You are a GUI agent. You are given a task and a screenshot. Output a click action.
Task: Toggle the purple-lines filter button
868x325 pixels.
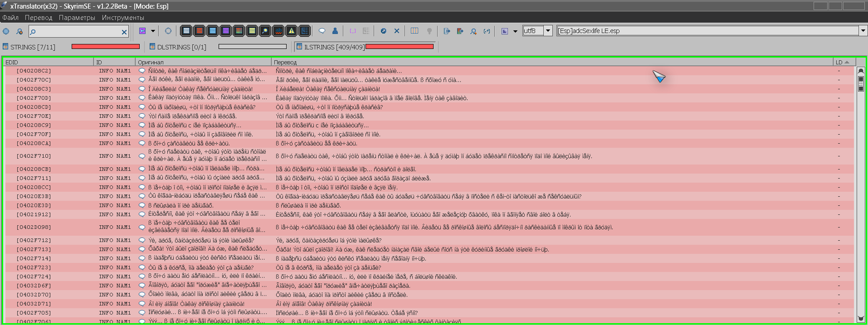[x=225, y=31]
